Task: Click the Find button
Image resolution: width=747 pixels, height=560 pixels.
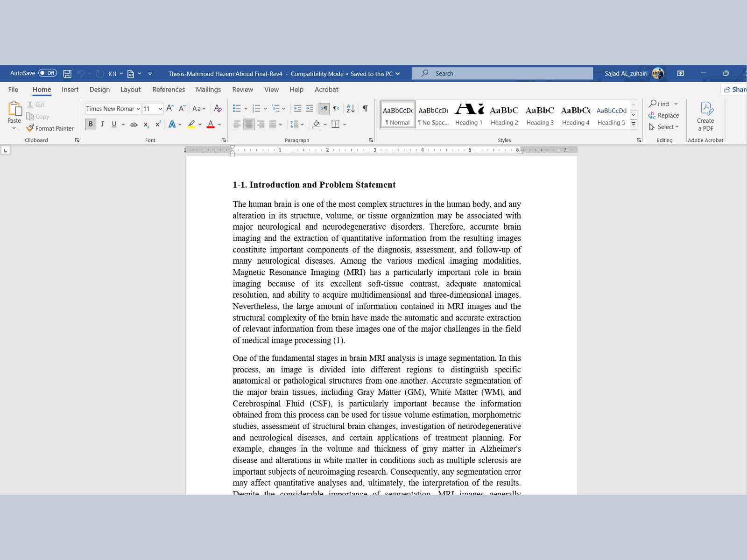Action: [659, 104]
